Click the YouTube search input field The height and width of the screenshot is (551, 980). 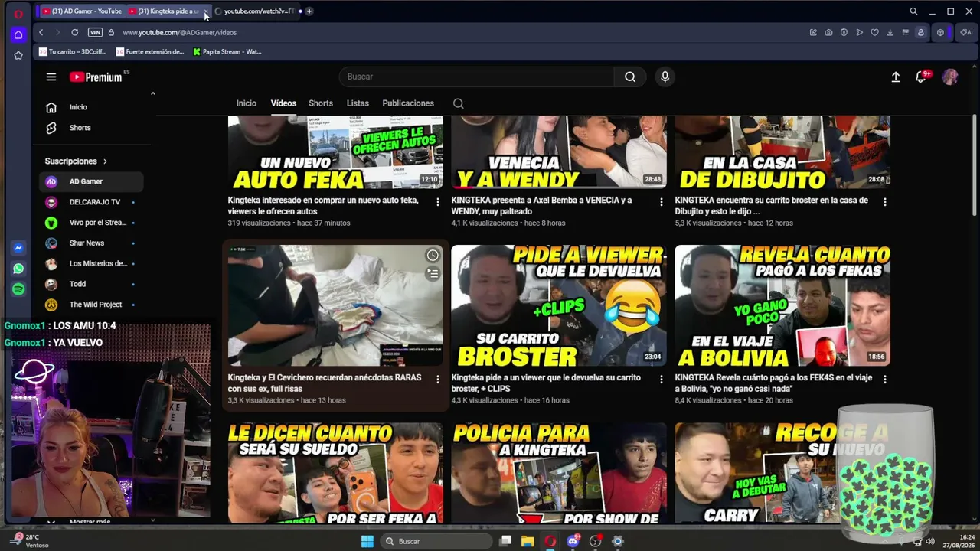[x=476, y=77]
